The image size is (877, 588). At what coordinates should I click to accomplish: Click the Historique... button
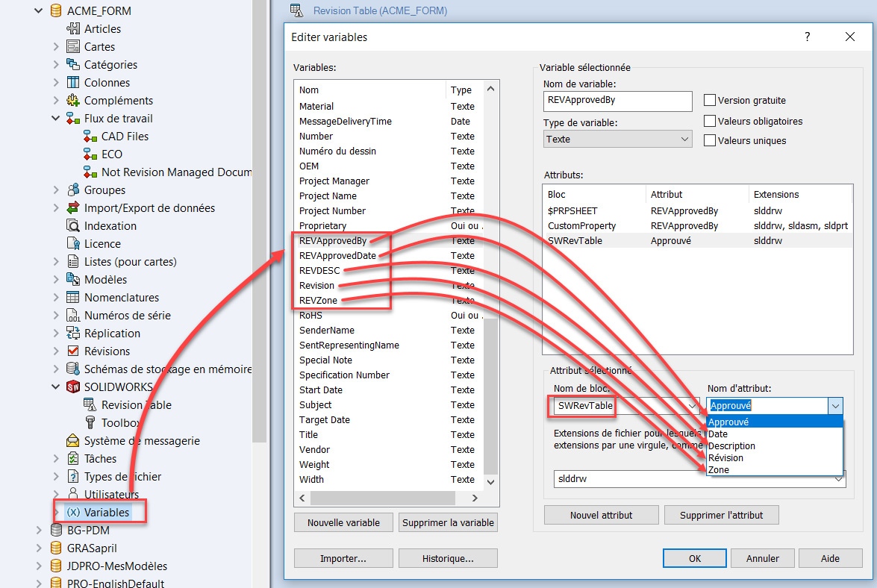[448, 558]
